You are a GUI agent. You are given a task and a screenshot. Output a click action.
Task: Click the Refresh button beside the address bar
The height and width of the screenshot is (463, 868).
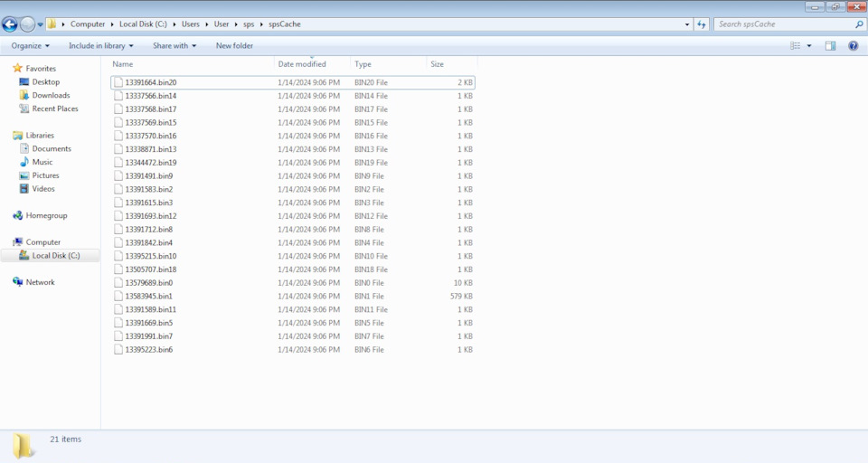pos(702,24)
